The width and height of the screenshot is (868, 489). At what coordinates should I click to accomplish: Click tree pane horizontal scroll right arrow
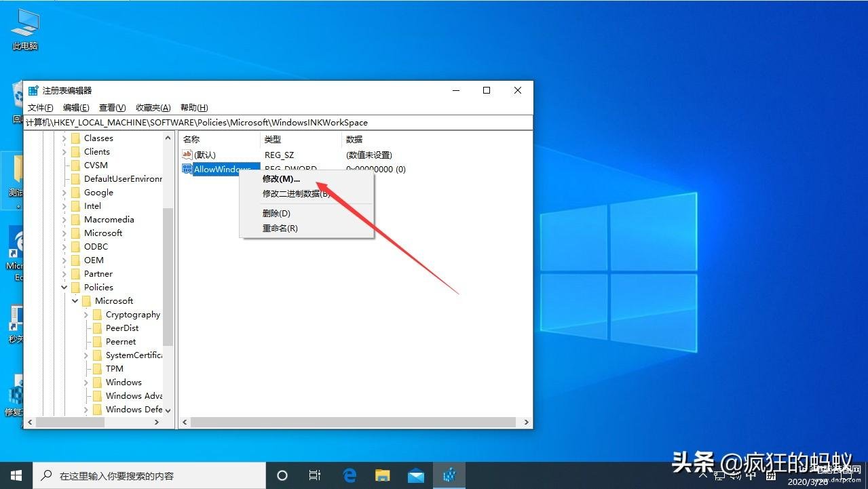pyautogui.click(x=157, y=422)
